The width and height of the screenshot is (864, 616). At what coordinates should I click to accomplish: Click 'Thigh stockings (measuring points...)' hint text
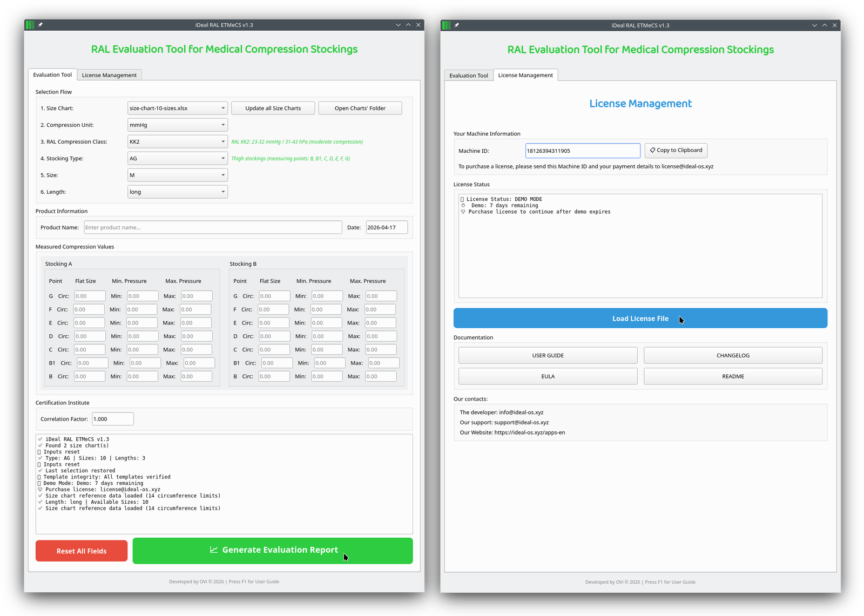pyautogui.click(x=291, y=159)
